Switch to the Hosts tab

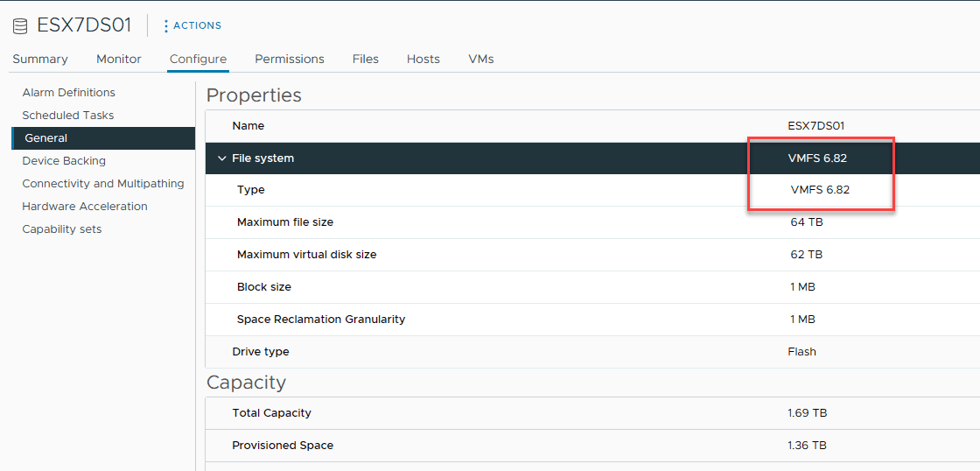point(423,59)
